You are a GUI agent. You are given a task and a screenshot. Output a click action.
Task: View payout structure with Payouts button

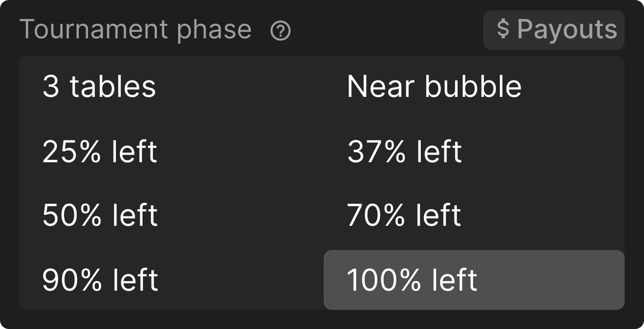553,30
